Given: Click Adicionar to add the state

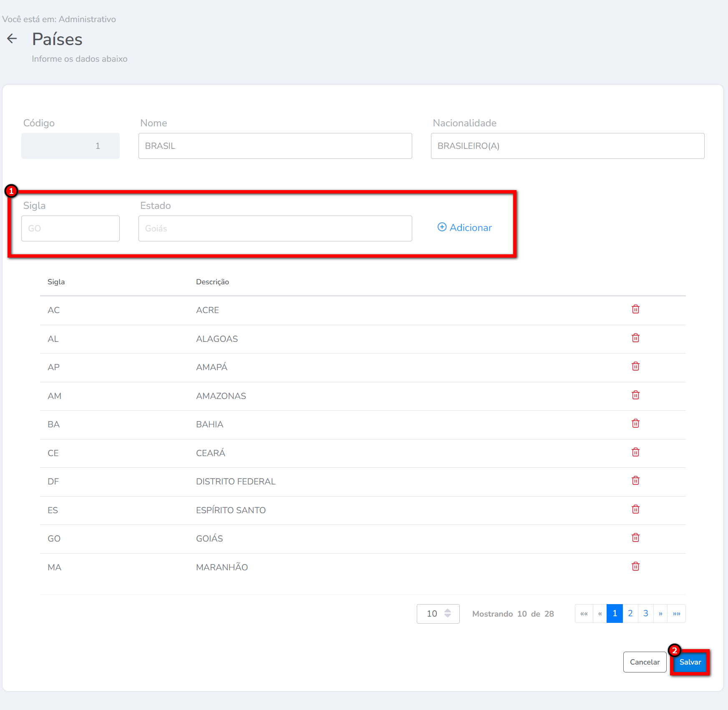Looking at the screenshot, I should [x=465, y=228].
